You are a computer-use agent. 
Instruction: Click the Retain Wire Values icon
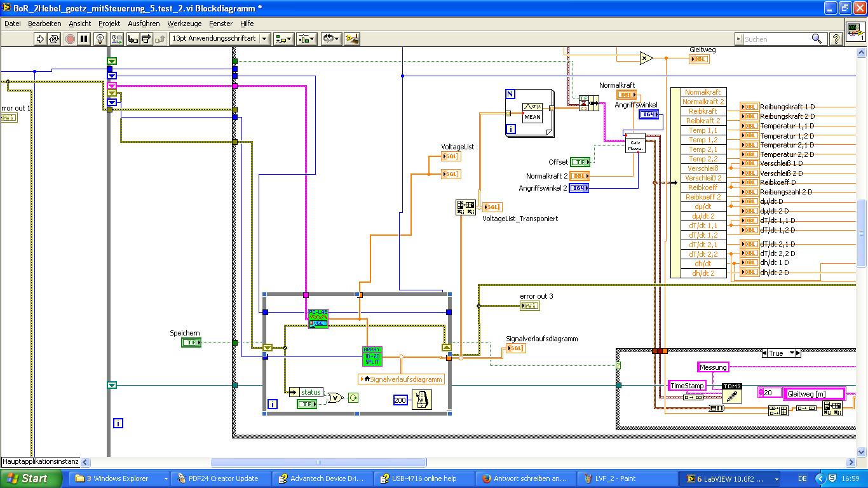point(116,39)
